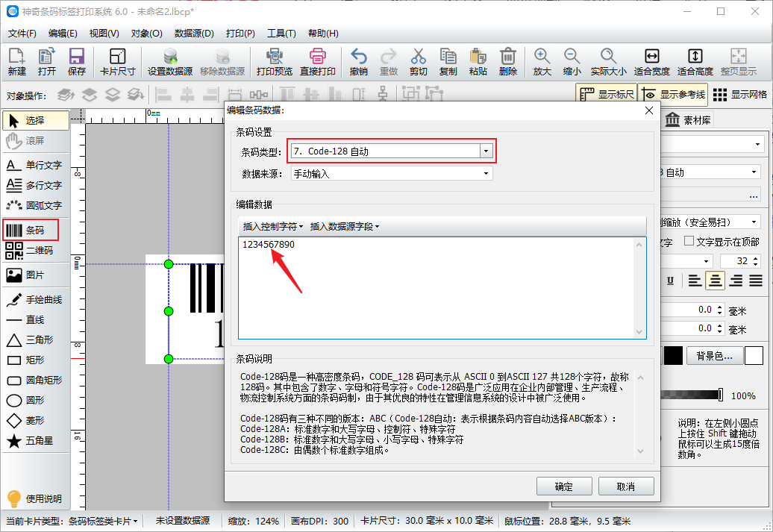Image resolution: width=773 pixels, height=532 pixels.
Task: Click the 实际大小 actual size icon
Action: (x=608, y=62)
